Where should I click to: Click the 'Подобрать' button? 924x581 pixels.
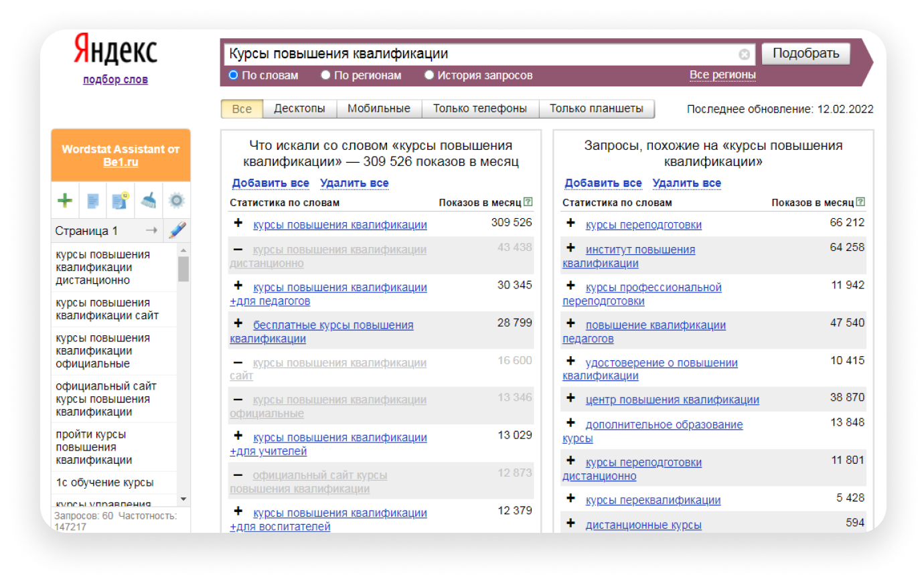pos(806,54)
